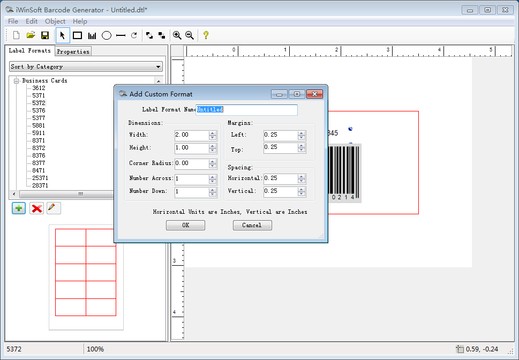Image resolution: width=519 pixels, height=360 pixels.
Task: Create a new document via toolbar icon
Action: click(16, 35)
